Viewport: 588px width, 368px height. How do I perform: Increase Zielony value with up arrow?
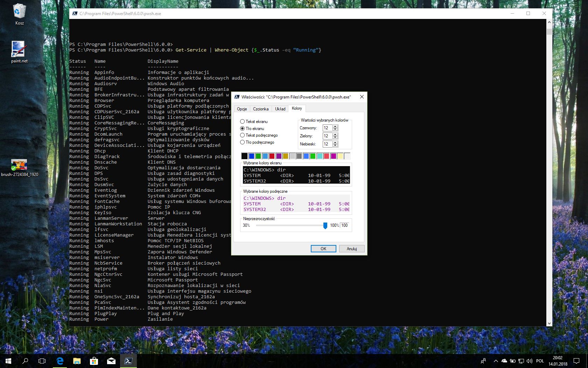point(335,134)
